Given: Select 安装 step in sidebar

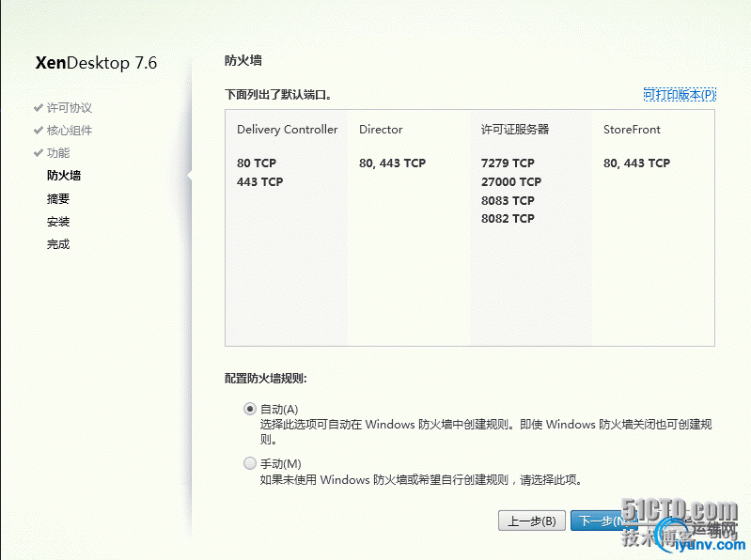Looking at the screenshot, I should (x=58, y=222).
